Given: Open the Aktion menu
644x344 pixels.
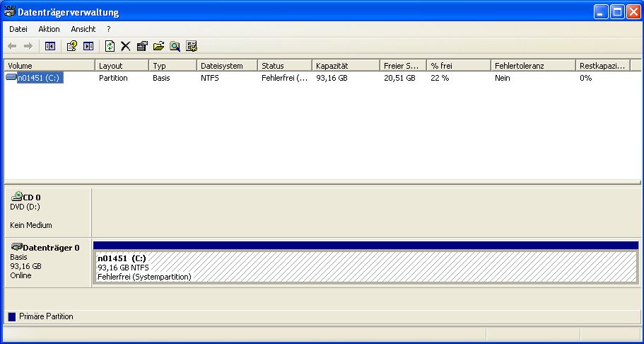Looking at the screenshot, I should coord(49,29).
